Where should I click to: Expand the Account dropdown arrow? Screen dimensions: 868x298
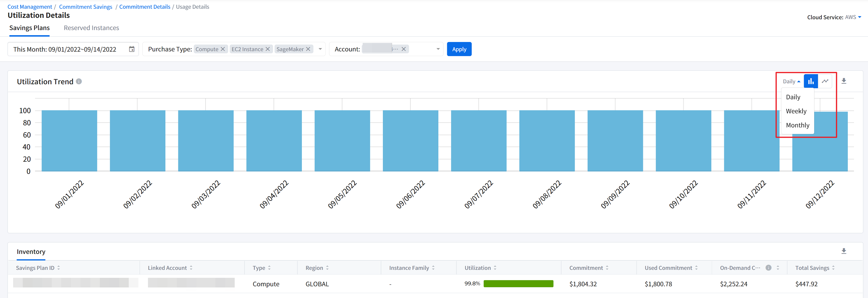click(438, 49)
